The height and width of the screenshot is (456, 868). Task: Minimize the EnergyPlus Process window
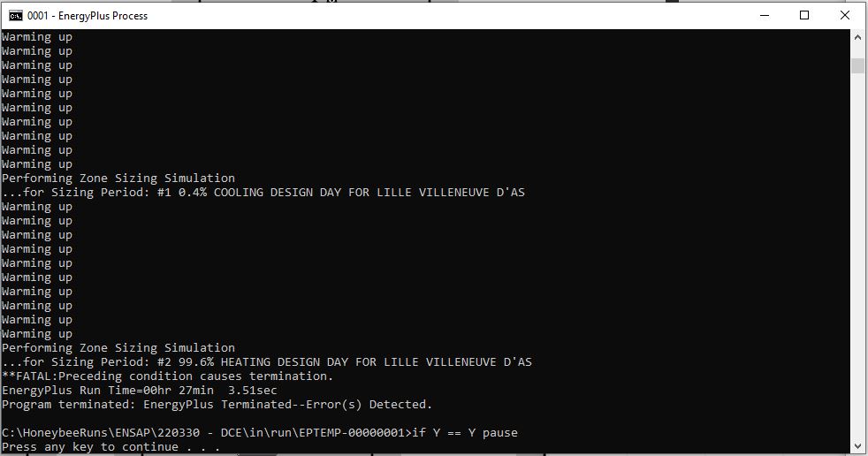tap(765, 16)
